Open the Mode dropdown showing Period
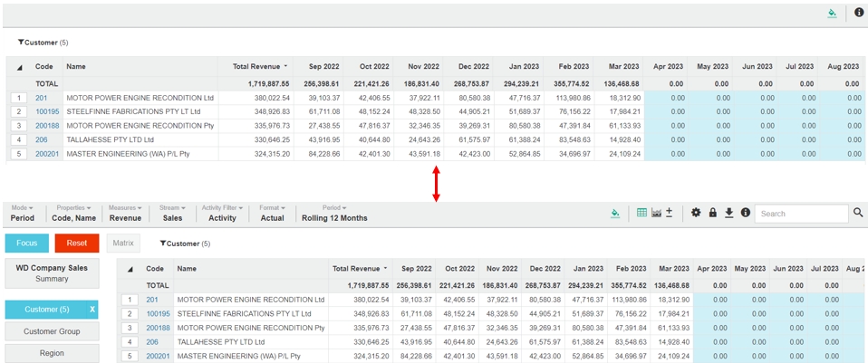 point(23,214)
